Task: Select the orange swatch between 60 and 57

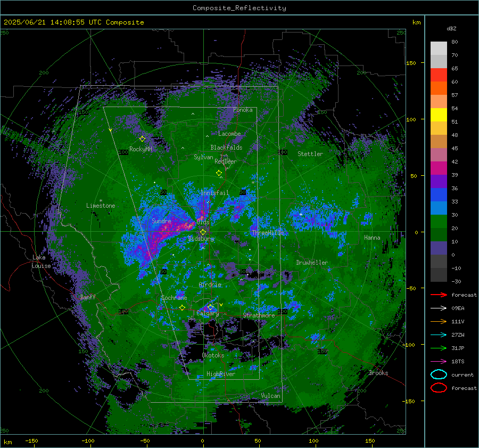Action: pos(439,88)
